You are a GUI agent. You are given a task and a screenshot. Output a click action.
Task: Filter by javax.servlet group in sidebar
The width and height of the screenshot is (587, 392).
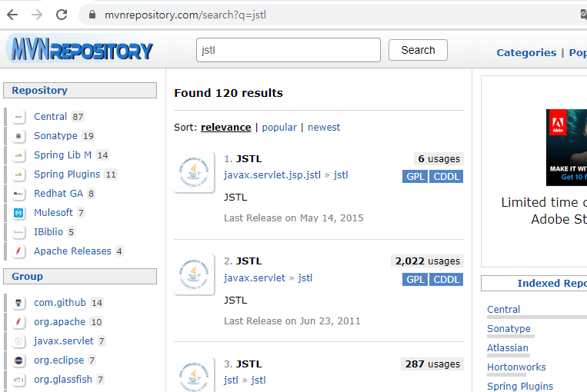click(x=64, y=341)
